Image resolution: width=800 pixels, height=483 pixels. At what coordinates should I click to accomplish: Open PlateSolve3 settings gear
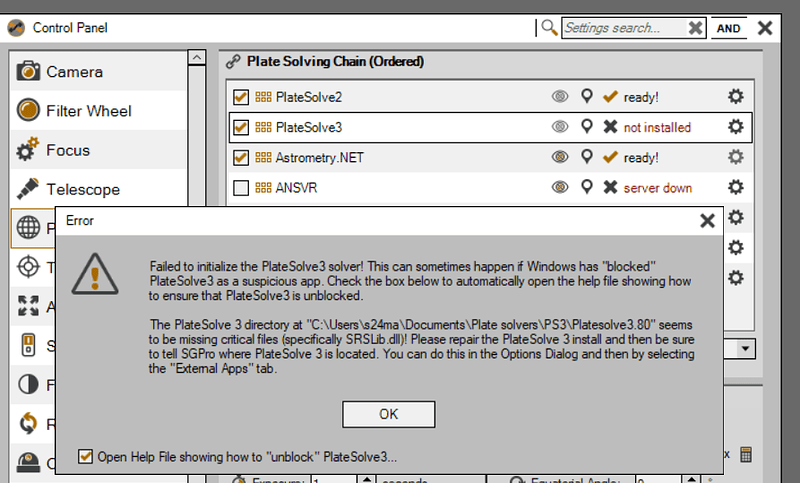(x=735, y=127)
